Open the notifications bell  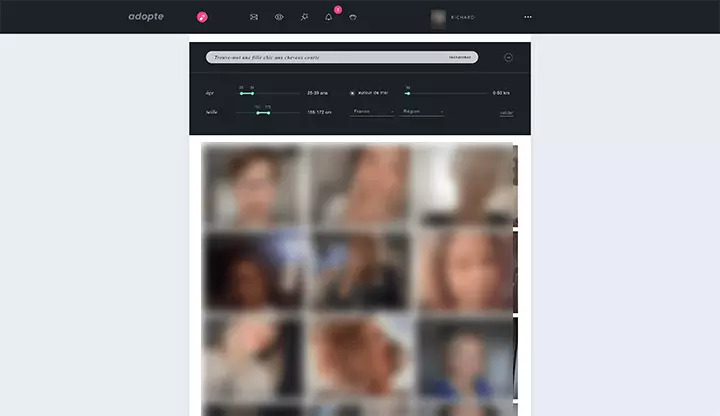pyautogui.click(x=328, y=17)
